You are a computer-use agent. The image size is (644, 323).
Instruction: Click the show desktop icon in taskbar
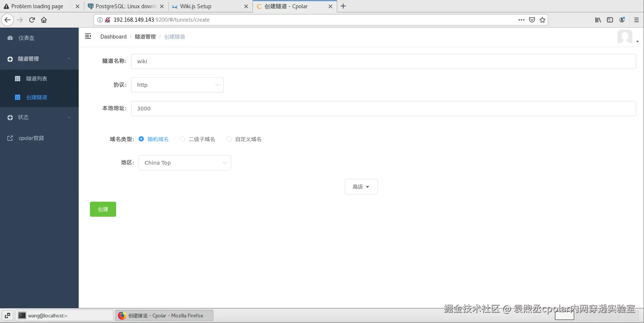[7, 316]
